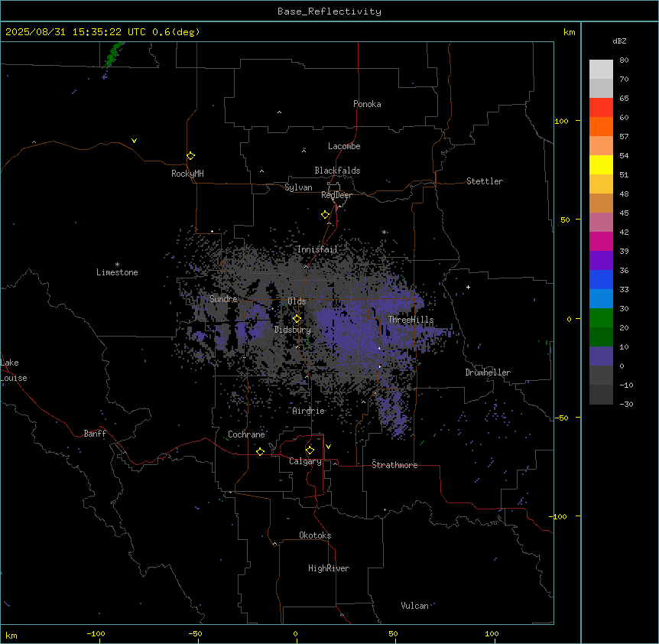Click the Sylvan label
The width and height of the screenshot is (659, 644).
point(298,187)
